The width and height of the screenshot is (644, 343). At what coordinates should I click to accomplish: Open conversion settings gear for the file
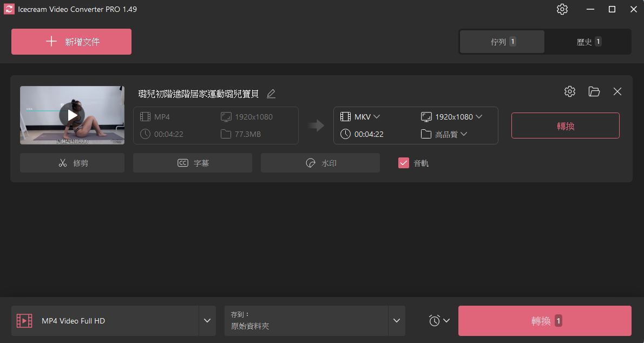click(569, 91)
